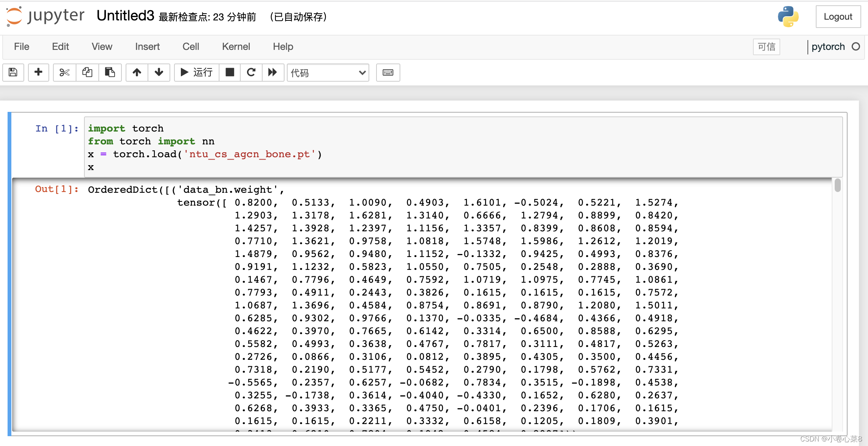Open the command palette keyboard icon
The width and height of the screenshot is (868, 446).
tap(388, 72)
